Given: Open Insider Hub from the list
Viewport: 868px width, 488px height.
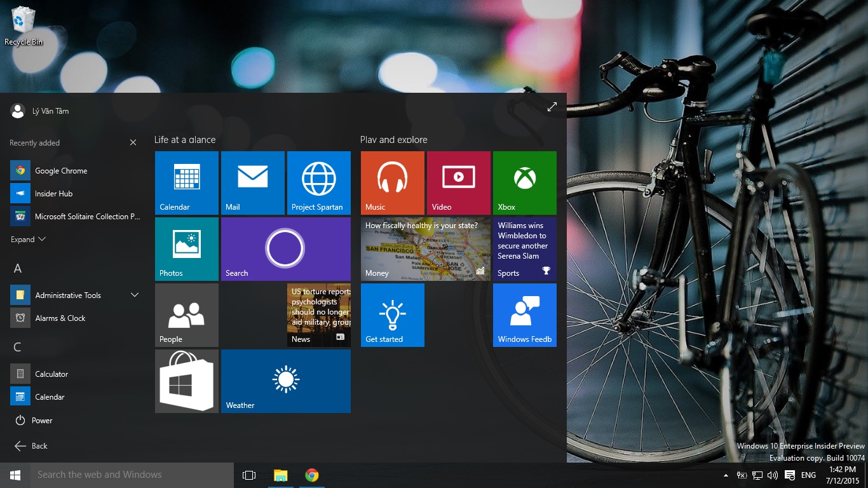Looking at the screenshot, I should (x=75, y=193).
